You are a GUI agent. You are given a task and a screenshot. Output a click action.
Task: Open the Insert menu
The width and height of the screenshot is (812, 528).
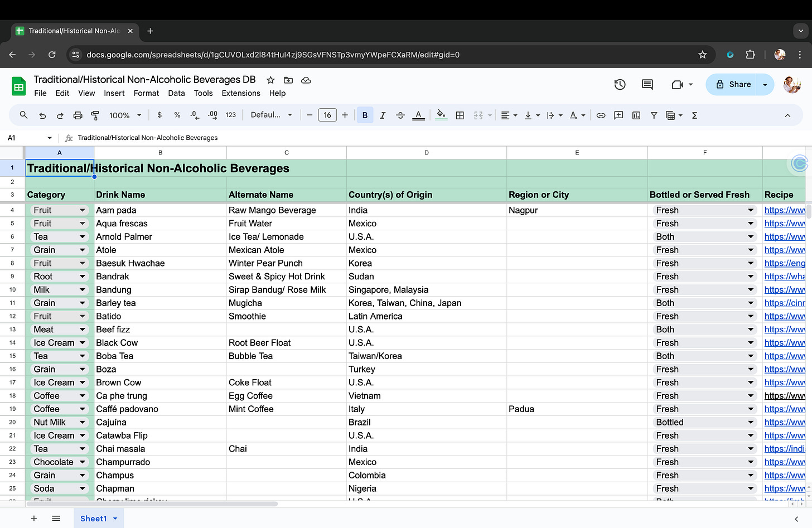point(114,93)
